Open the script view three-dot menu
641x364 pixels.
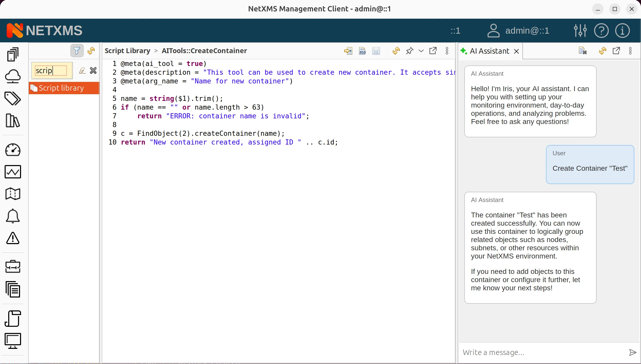[x=447, y=51]
